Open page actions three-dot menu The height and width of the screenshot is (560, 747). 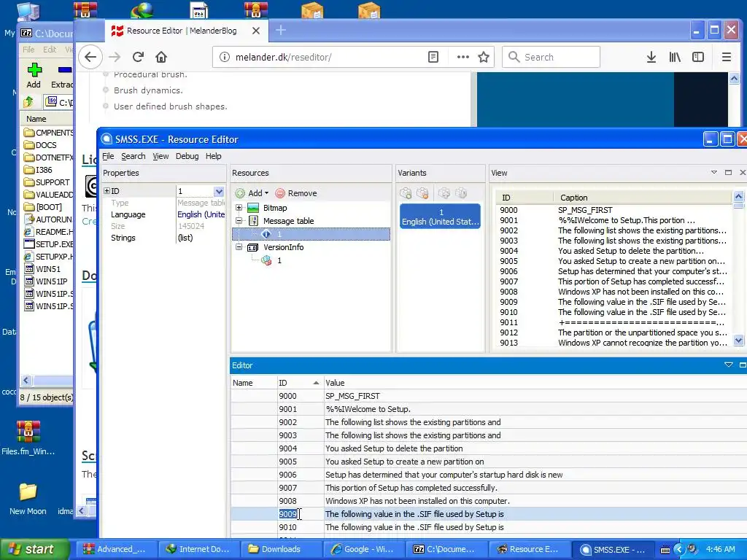(x=462, y=57)
